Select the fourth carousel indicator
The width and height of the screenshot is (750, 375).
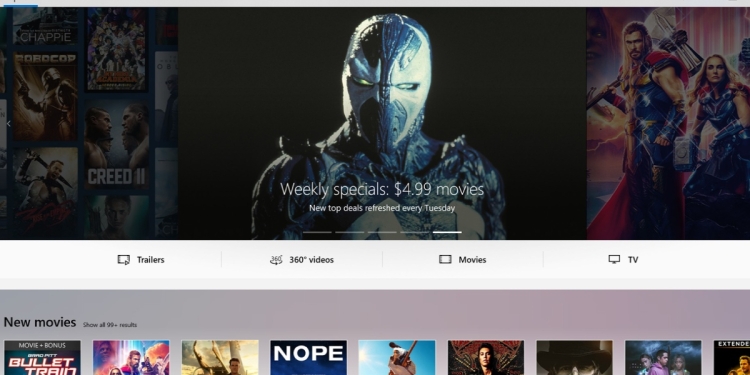(x=415, y=232)
